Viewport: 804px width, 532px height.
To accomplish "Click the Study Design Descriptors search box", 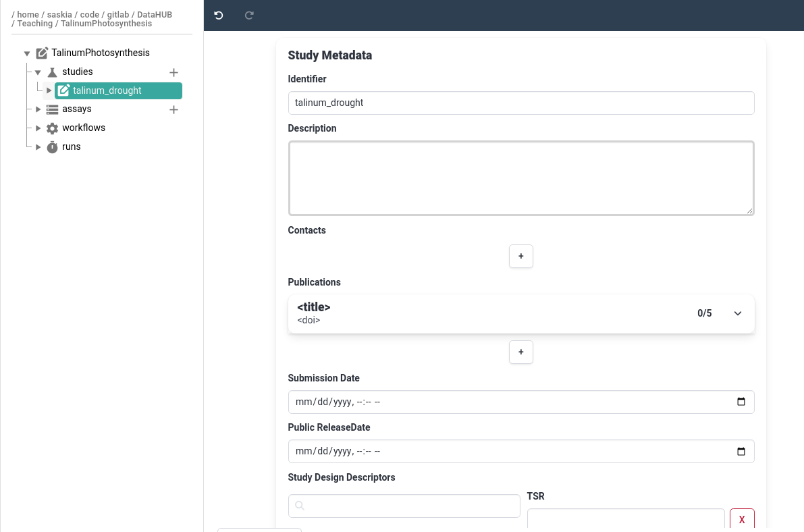I will 404,506.
